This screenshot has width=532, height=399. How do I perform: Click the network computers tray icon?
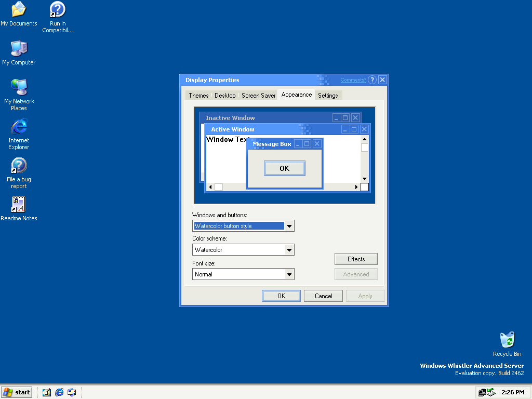tap(482, 393)
